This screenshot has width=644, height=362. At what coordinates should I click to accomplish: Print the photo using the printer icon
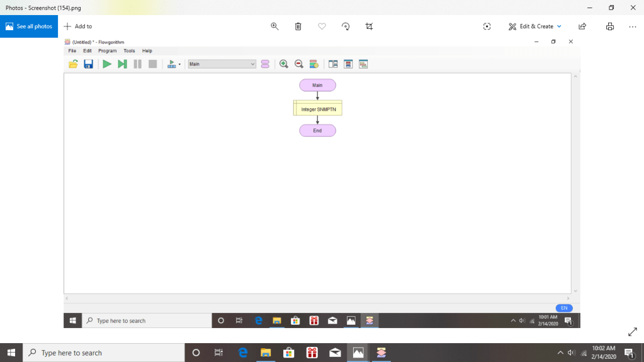[x=609, y=26]
